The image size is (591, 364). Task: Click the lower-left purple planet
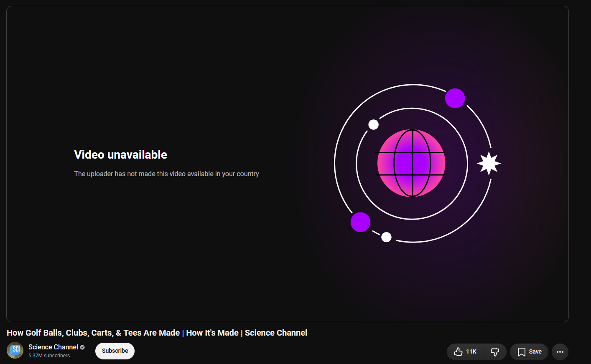pyautogui.click(x=360, y=222)
